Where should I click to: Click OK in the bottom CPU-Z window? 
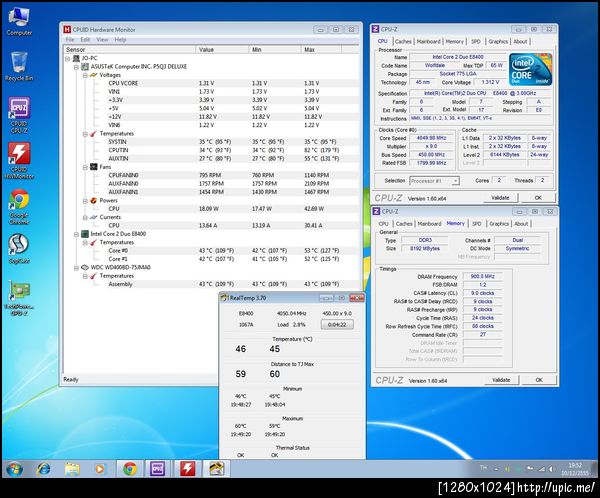pyautogui.click(x=539, y=380)
